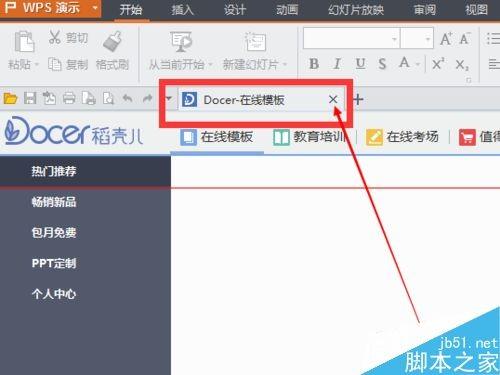The height and width of the screenshot is (375, 500).
Task: Click the Cut scissors icon
Action: (x=55, y=37)
